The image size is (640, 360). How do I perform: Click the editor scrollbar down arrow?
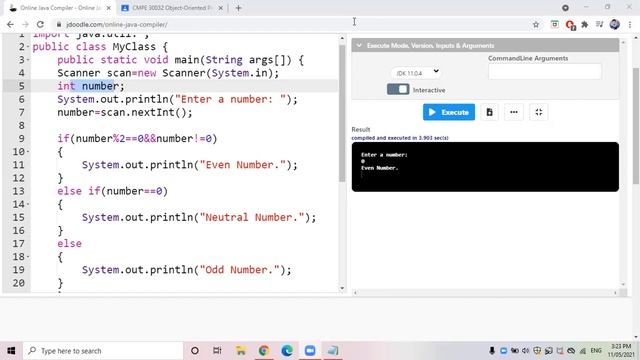coord(342,288)
